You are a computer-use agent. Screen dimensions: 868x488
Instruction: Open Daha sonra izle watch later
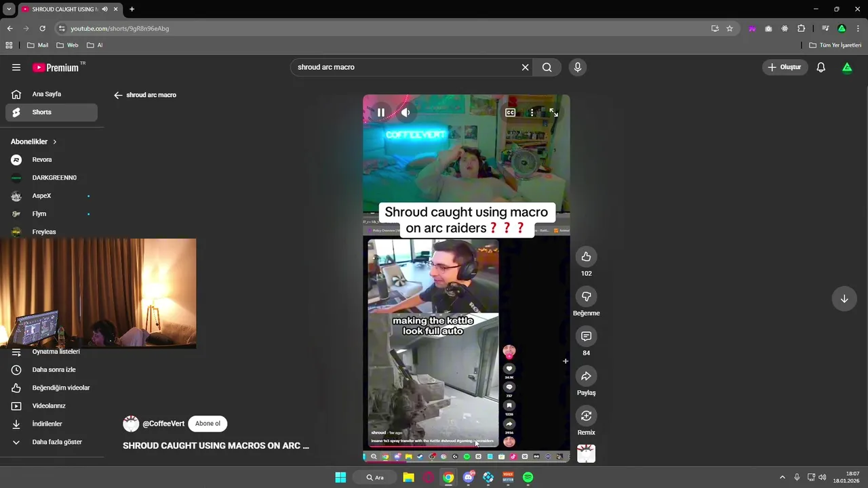(52, 370)
